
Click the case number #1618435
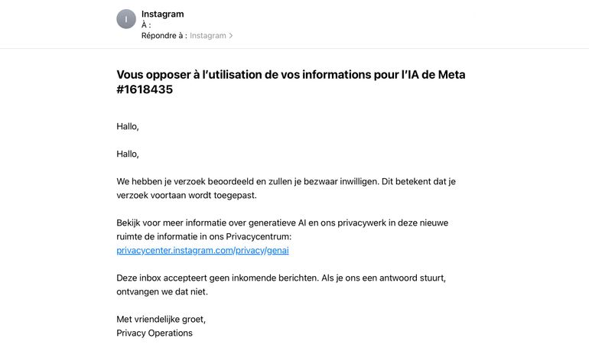click(x=145, y=89)
